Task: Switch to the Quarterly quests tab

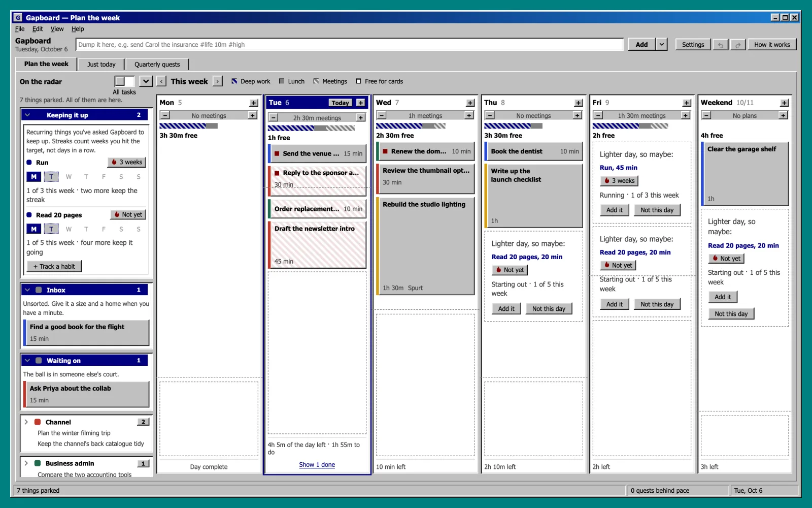Action: [x=157, y=65]
